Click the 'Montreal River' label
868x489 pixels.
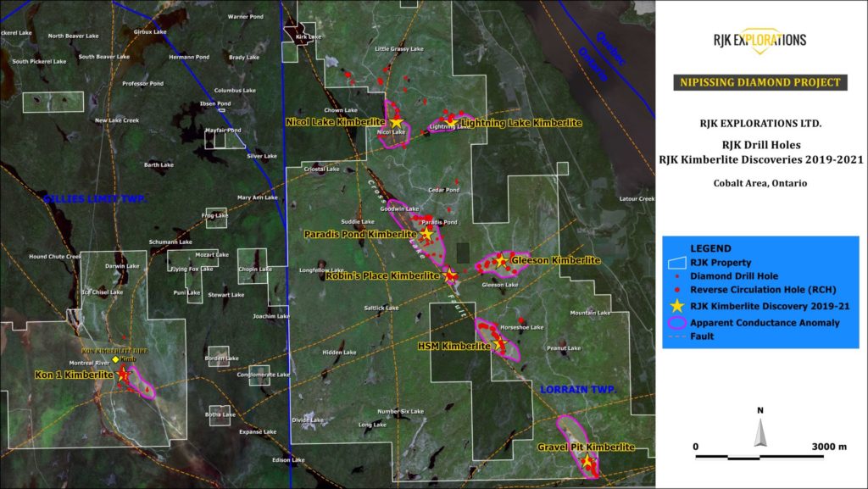[x=90, y=364]
